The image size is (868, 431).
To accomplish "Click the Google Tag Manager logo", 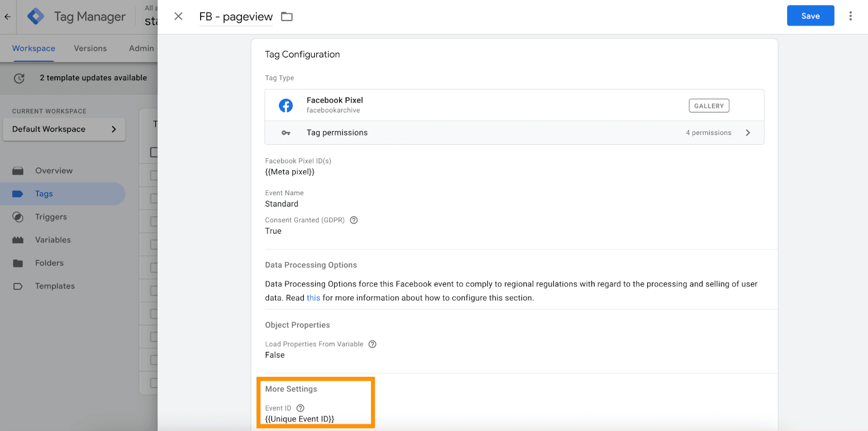I will click(36, 17).
